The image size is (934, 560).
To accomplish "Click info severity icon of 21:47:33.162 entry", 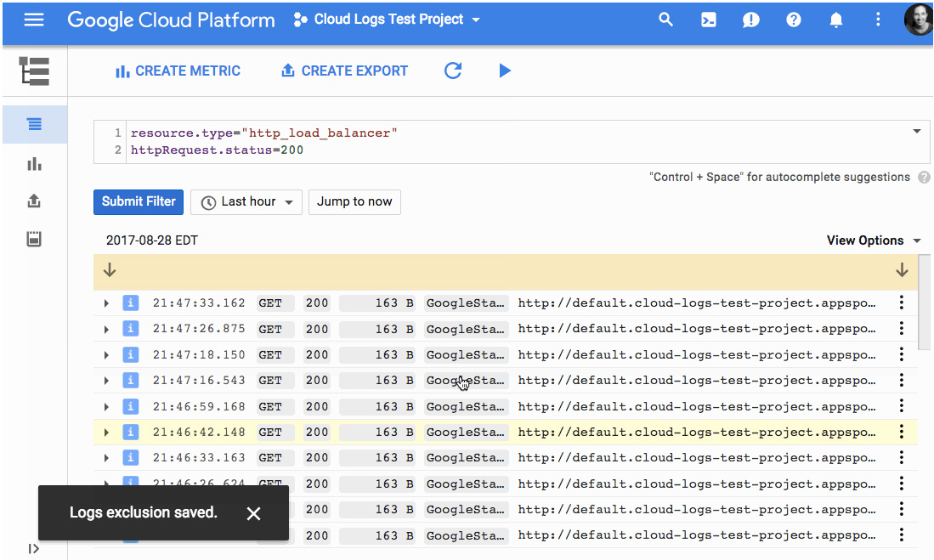I will (x=130, y=303).
